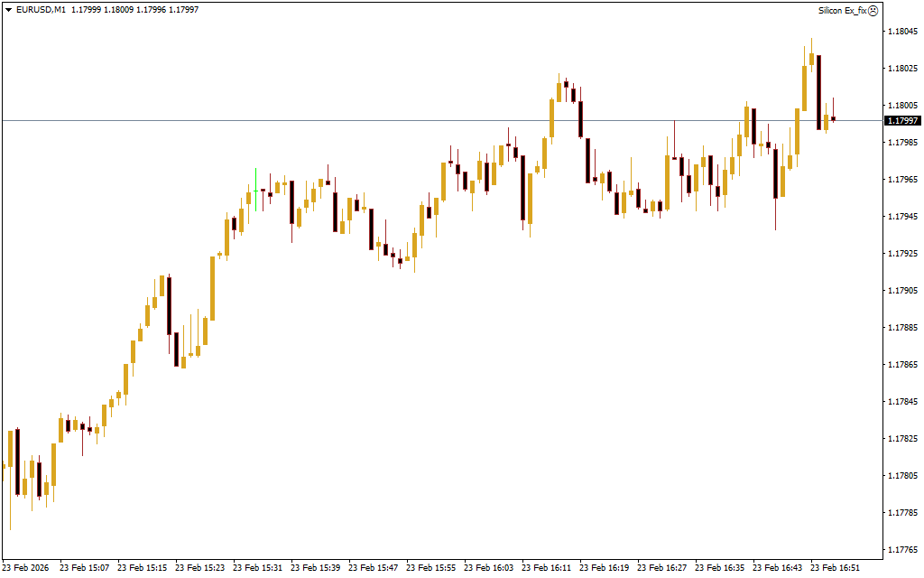
Task: Click the latest small candle at chart's right edge
Action: click(x=833, y=118)
